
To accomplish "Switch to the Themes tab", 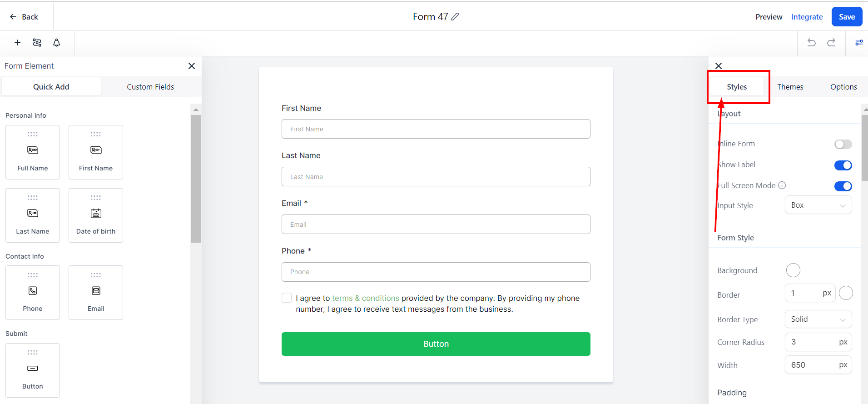I will 790,87.
